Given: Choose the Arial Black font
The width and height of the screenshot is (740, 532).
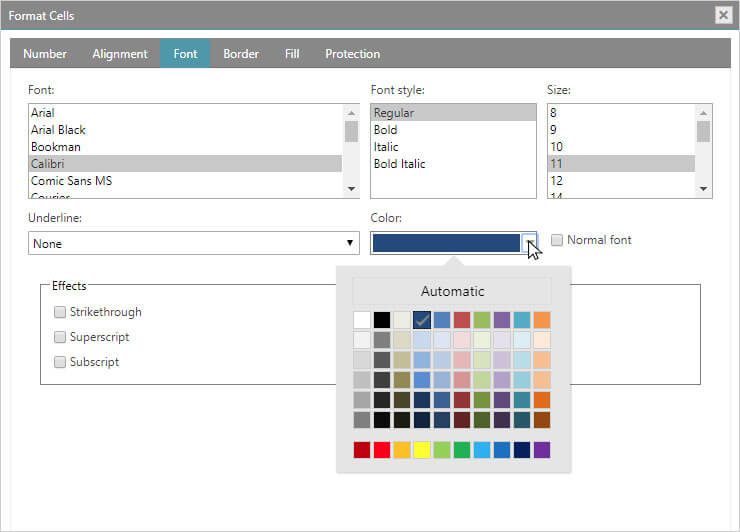Looking at the screenshot, I should (185, 130).
